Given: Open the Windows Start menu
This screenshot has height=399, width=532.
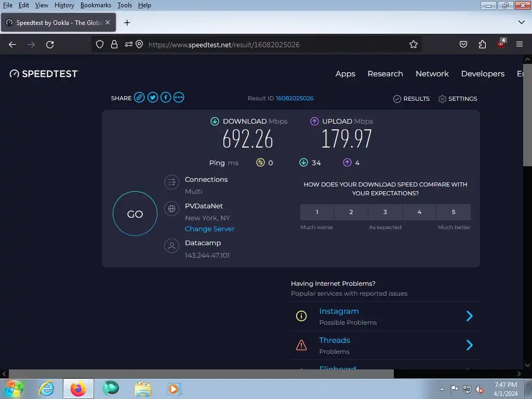Looking at the screenshot, I should point(14,389).
